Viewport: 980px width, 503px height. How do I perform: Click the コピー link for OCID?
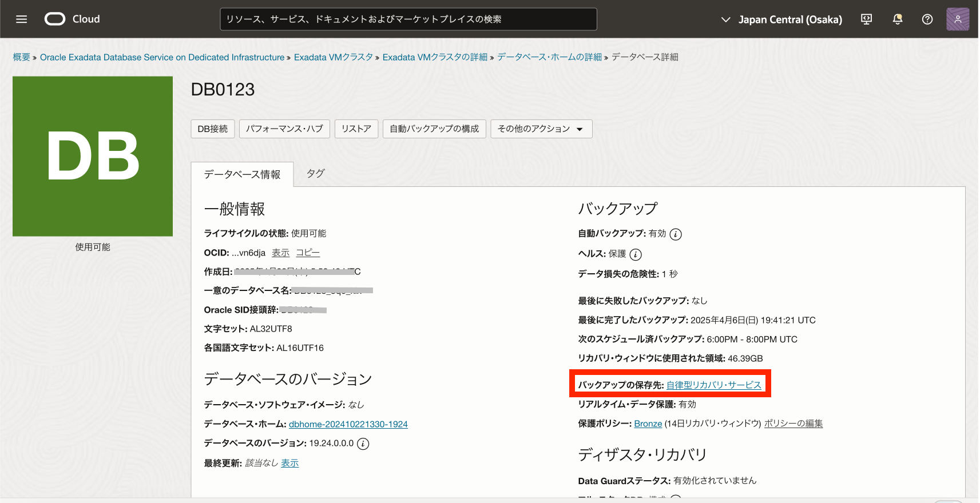(x=307, y=253)
